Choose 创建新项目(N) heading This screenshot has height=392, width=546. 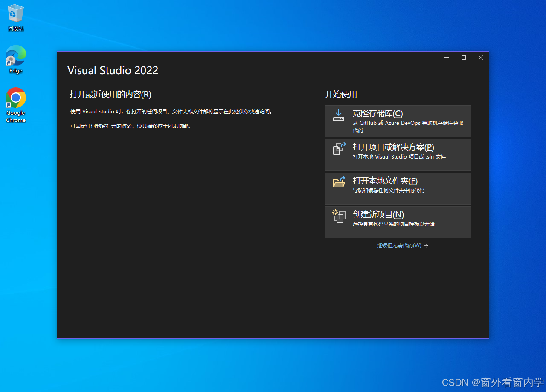[x=378, y=214]
